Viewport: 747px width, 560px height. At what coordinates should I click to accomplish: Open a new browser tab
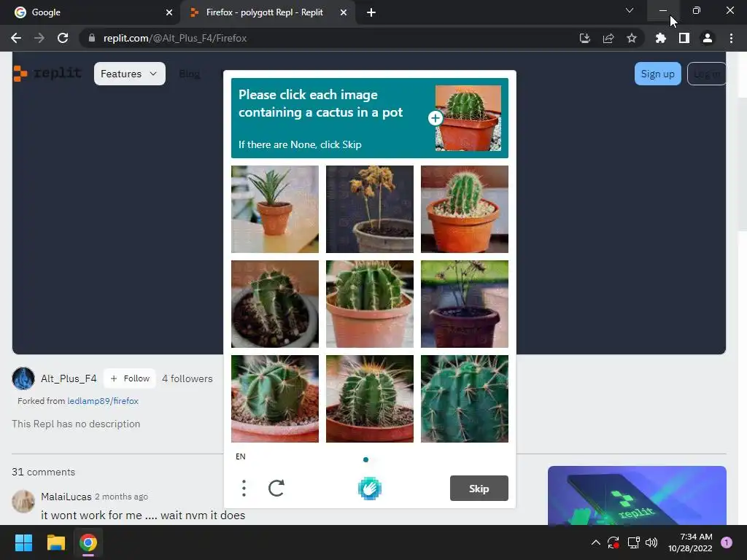point(371,12)
